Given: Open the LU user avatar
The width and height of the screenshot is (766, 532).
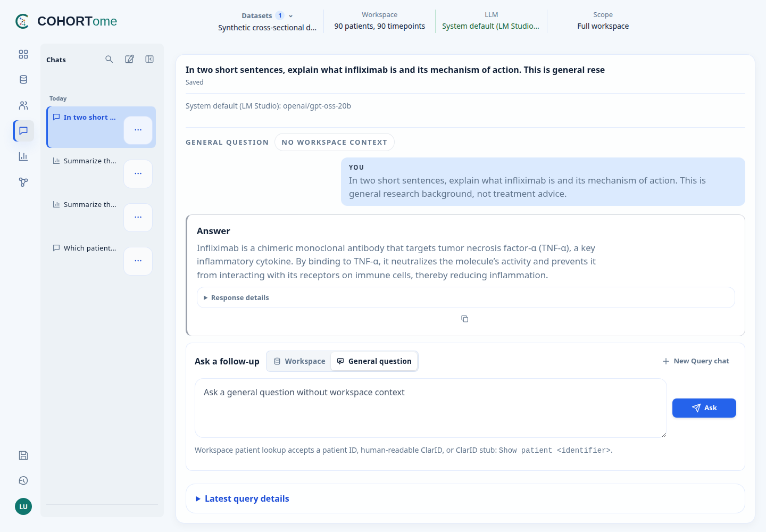Looking at the screenshot, I should [23, 506].
